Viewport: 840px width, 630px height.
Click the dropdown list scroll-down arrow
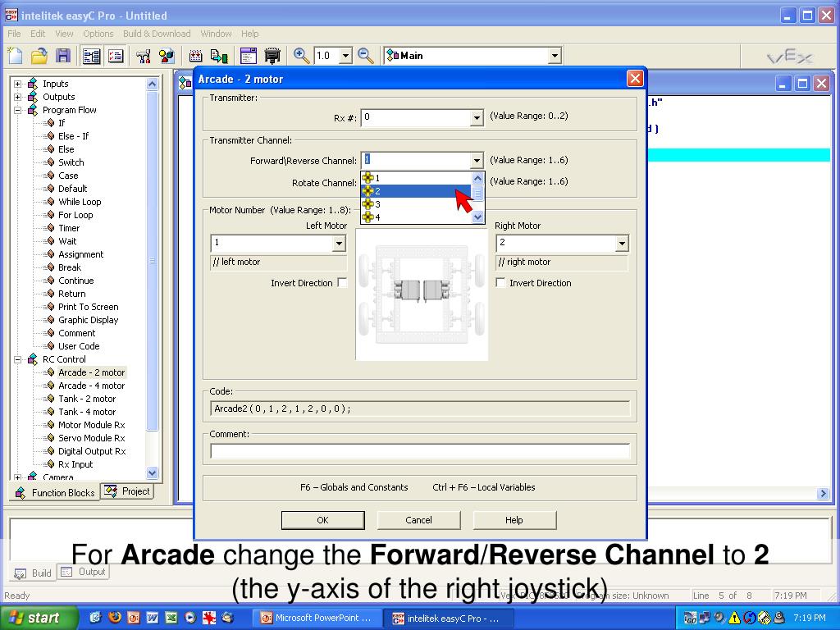pyautogui.click(x=478, y=217)
